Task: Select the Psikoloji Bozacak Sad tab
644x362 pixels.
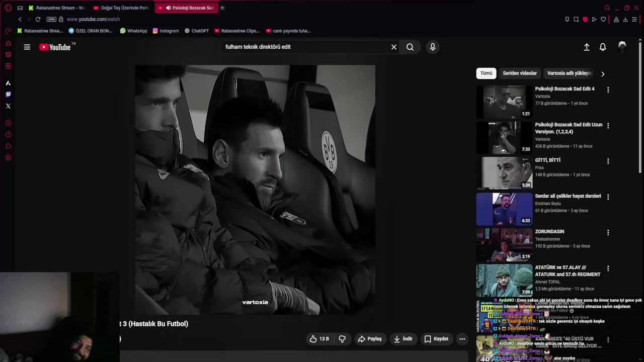Action: click(x=186, y=8)
